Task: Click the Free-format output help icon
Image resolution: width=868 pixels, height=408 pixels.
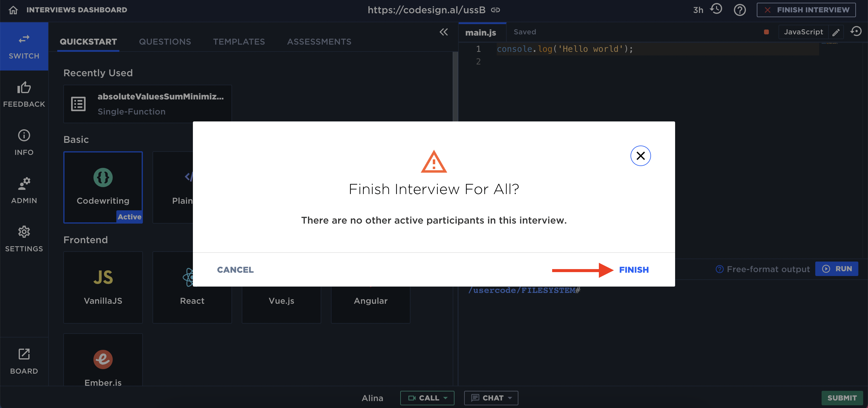Action: 719,269
